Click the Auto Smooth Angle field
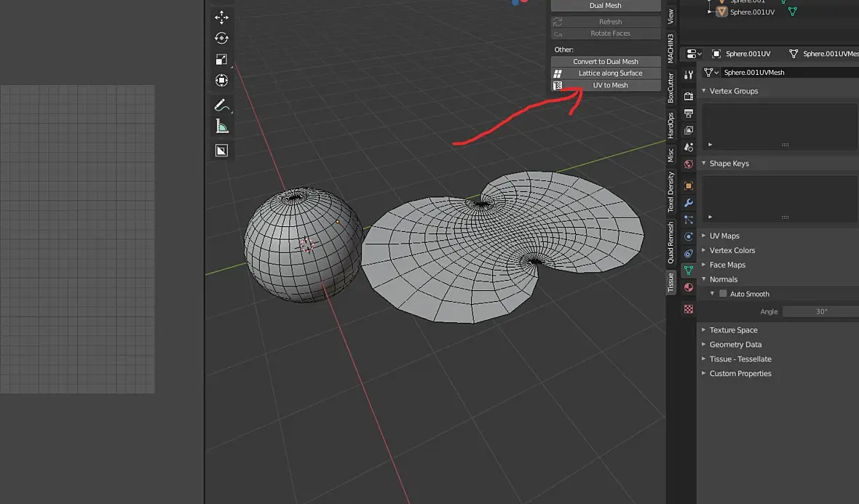 tap(820, 311)
